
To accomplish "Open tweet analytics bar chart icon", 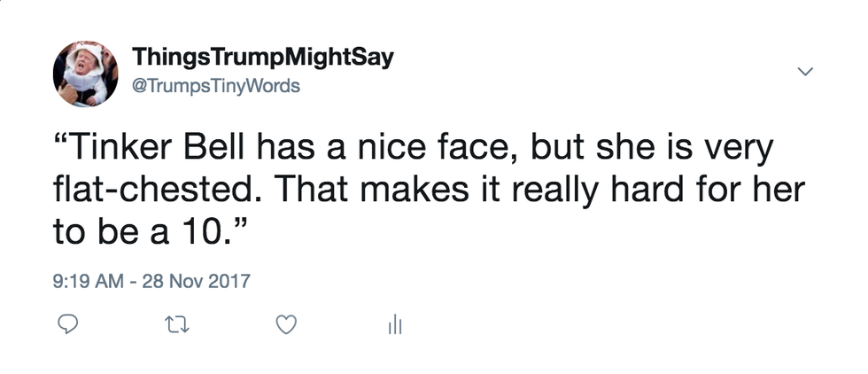I will coord(394,326).
